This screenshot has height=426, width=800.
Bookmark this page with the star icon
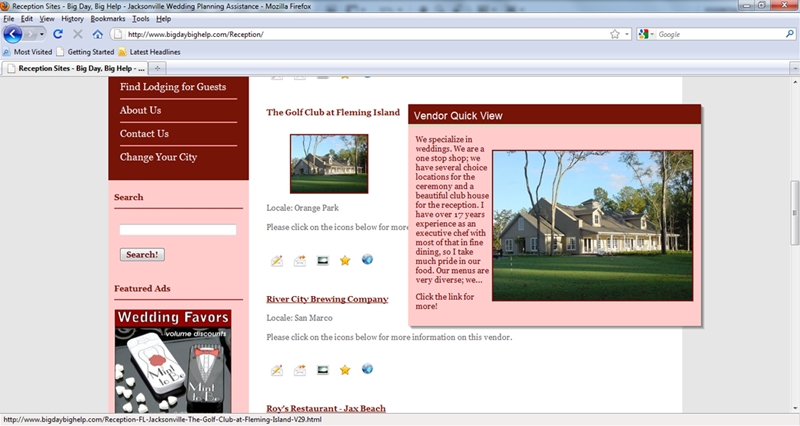coord(615,34)
